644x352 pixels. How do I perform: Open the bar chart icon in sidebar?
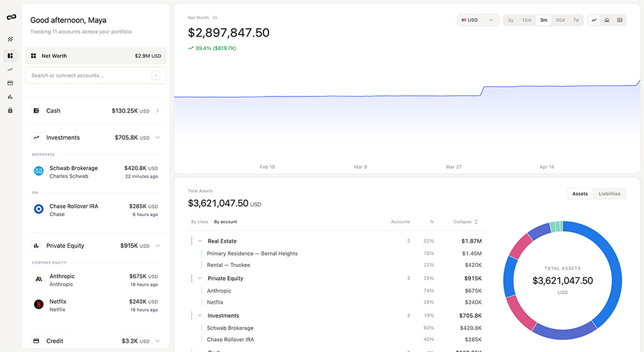(10, 97)
